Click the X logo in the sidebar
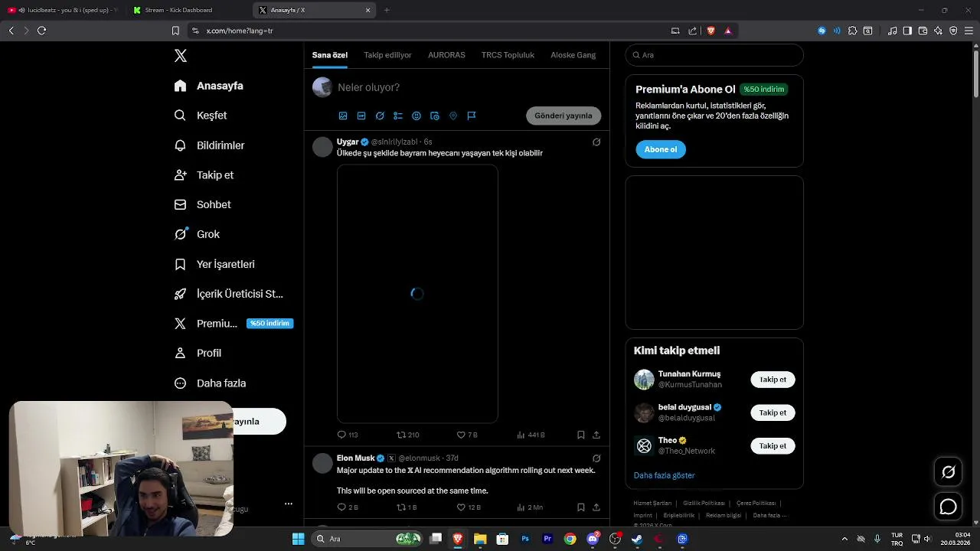The width and height of the screenshot is (980, 551). tap(181, 56)
